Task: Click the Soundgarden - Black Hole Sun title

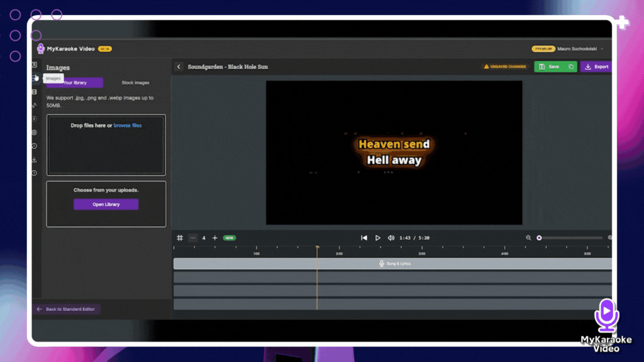Action: point(228,67)
